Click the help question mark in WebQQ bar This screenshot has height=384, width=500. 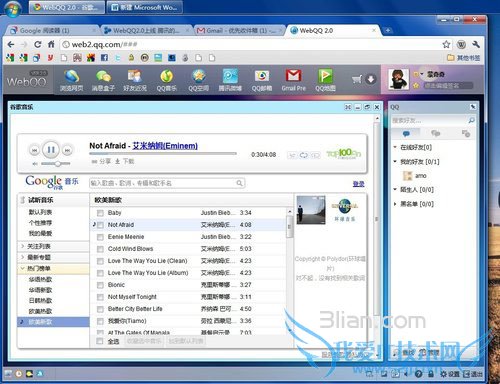[419, 374]
